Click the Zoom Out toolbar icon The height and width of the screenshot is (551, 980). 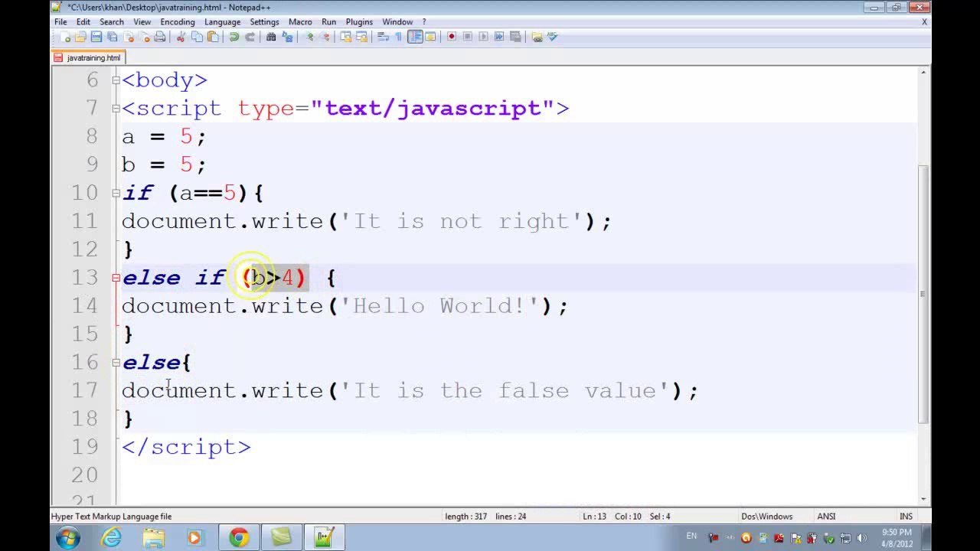point(325,37)
